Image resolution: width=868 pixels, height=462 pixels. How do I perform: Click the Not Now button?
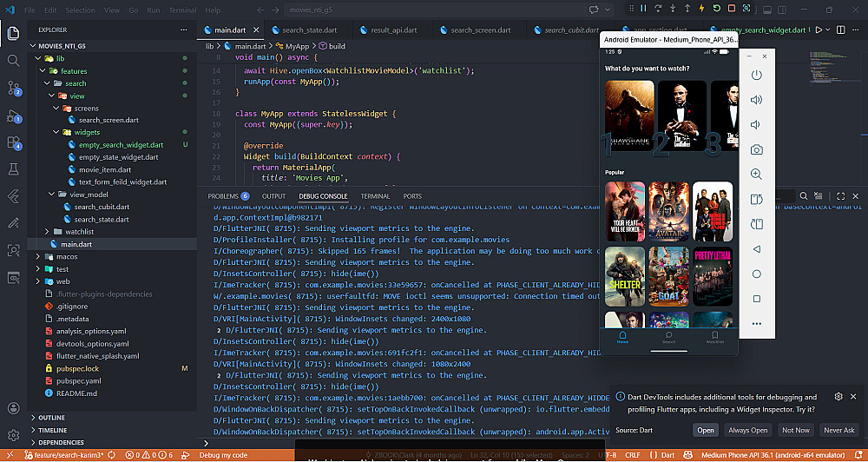[x=795, y=430]
